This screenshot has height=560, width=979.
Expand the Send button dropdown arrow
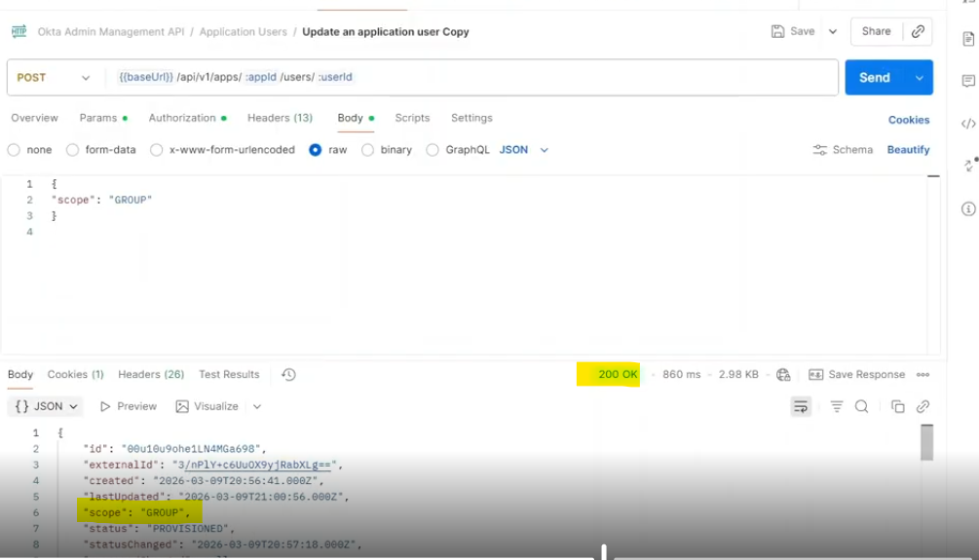[920, 78]
